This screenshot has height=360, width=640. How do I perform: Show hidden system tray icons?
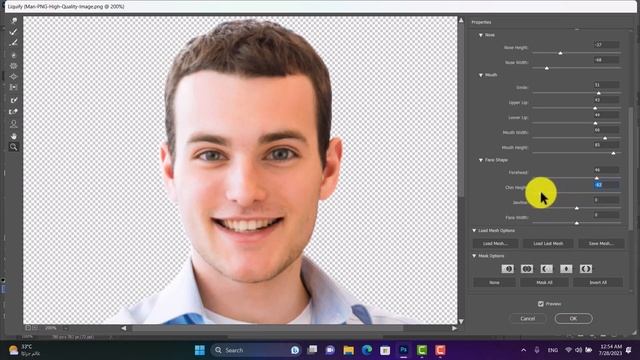[x=524, y=350]
